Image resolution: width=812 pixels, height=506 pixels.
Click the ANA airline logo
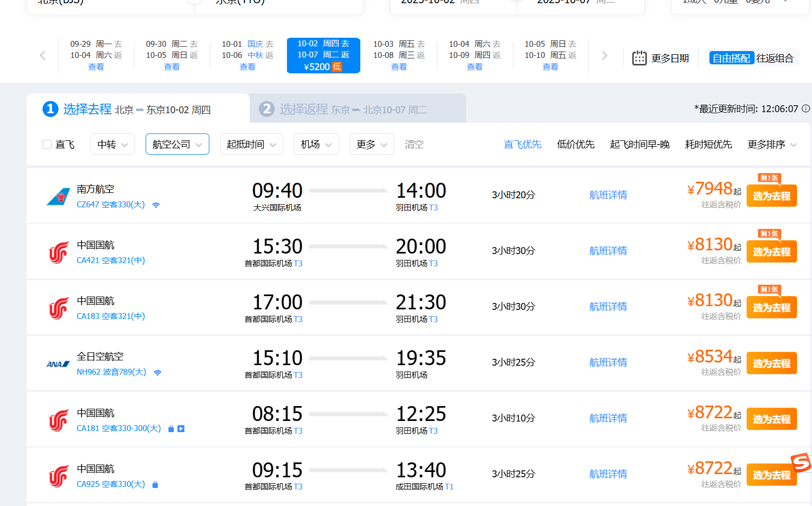tap(58, 364)
